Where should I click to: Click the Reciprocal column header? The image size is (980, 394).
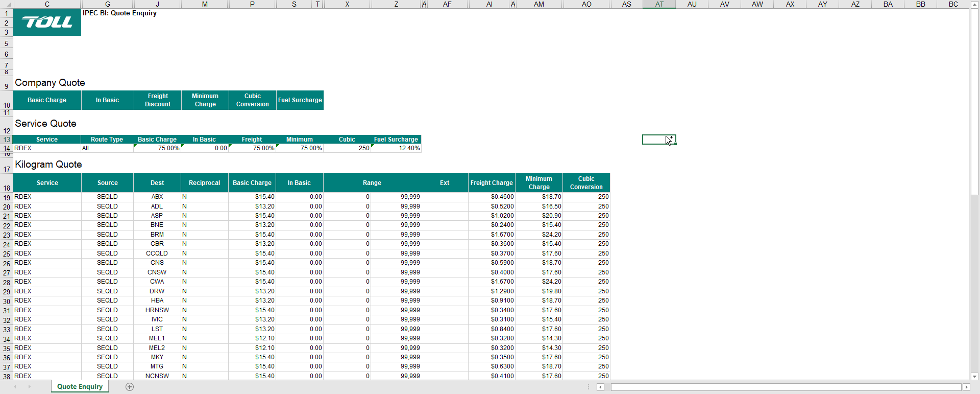click(204, 183)
